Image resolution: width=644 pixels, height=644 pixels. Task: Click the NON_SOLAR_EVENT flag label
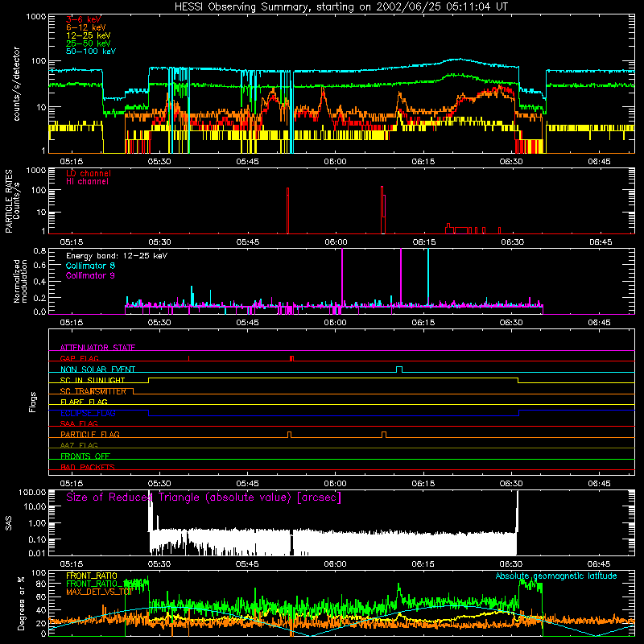click(97, 369)
